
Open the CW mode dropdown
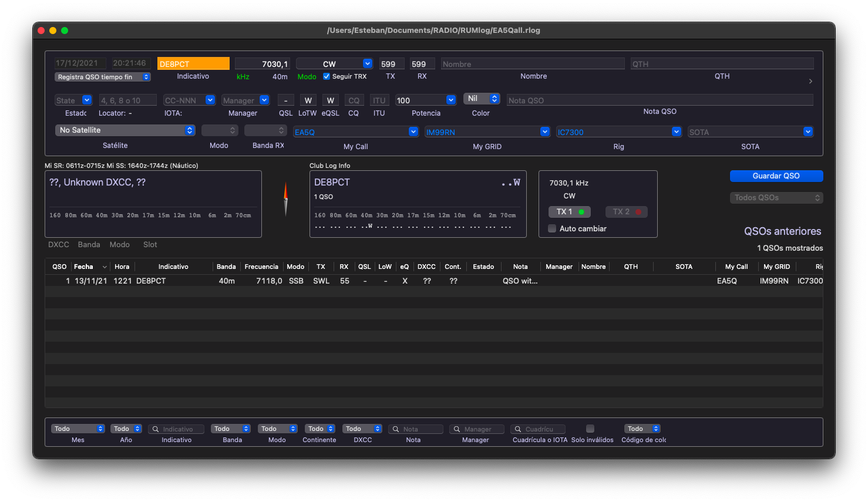tap(334, 63)
